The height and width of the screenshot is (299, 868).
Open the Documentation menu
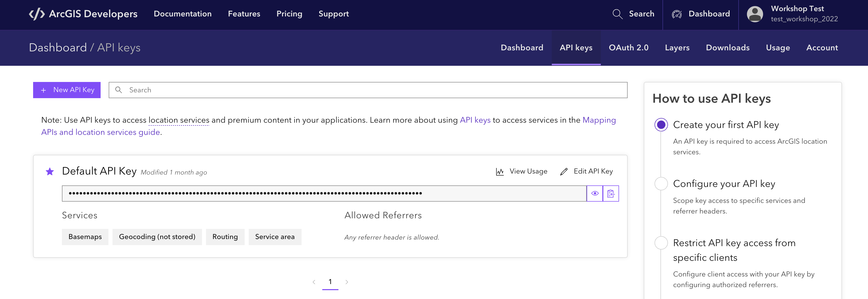coord(183,14)
